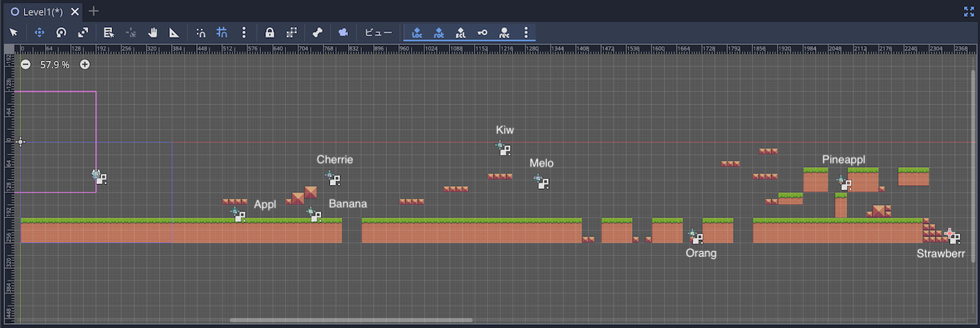The width and height of the screenshot is (980, 328).
Task: Click the horizontal viewport scrollbar
Action: 351,320
